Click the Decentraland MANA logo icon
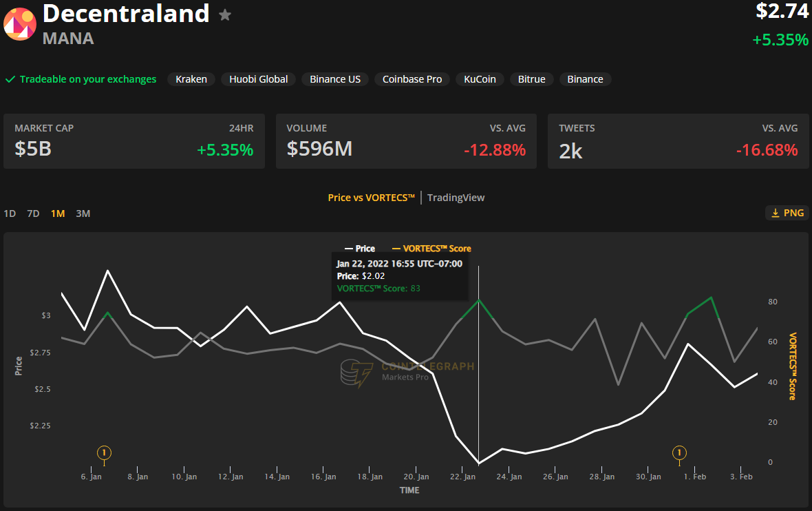Screen dimensions: 812x511 tap(20, 24)
